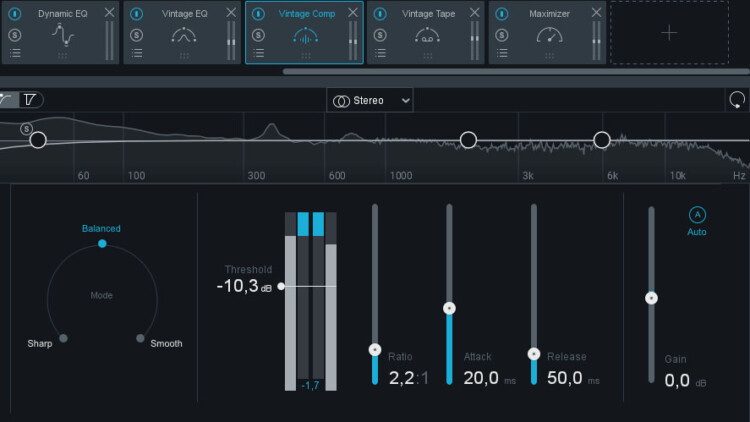750x422 pixels.
Task: Enable Auto gain button
Action: (x=697, y=215)
